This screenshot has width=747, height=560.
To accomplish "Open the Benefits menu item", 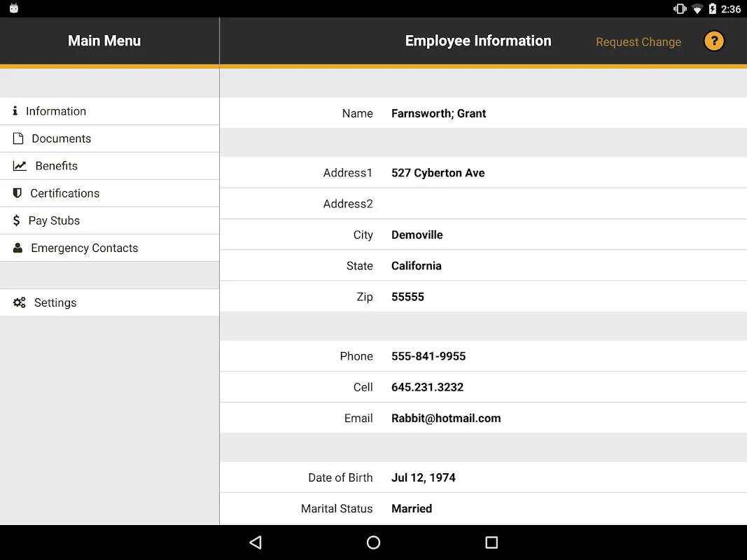I will pos(110,166).
